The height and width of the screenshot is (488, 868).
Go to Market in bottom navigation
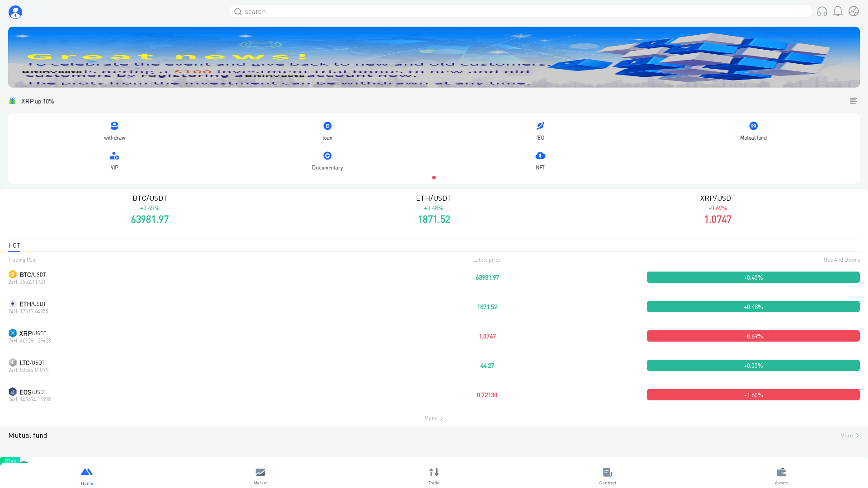coord(260,476)
